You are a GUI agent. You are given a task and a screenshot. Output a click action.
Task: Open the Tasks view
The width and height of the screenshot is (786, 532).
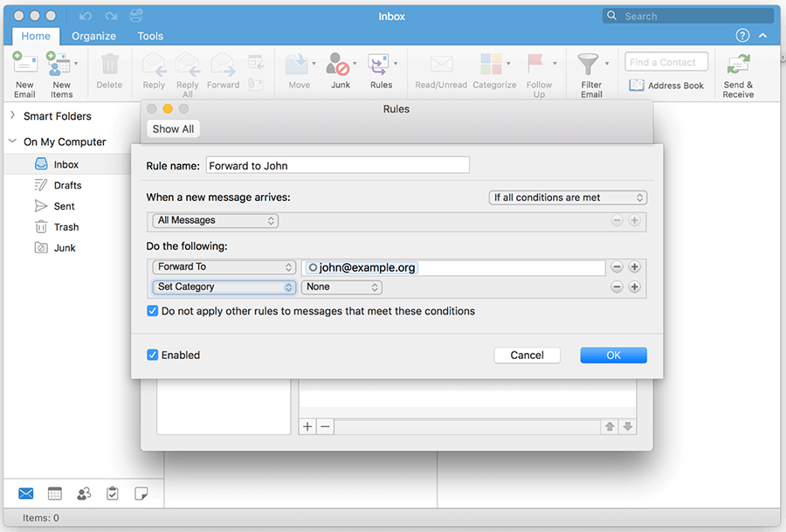pyautogui.click(x=113, y=494)
